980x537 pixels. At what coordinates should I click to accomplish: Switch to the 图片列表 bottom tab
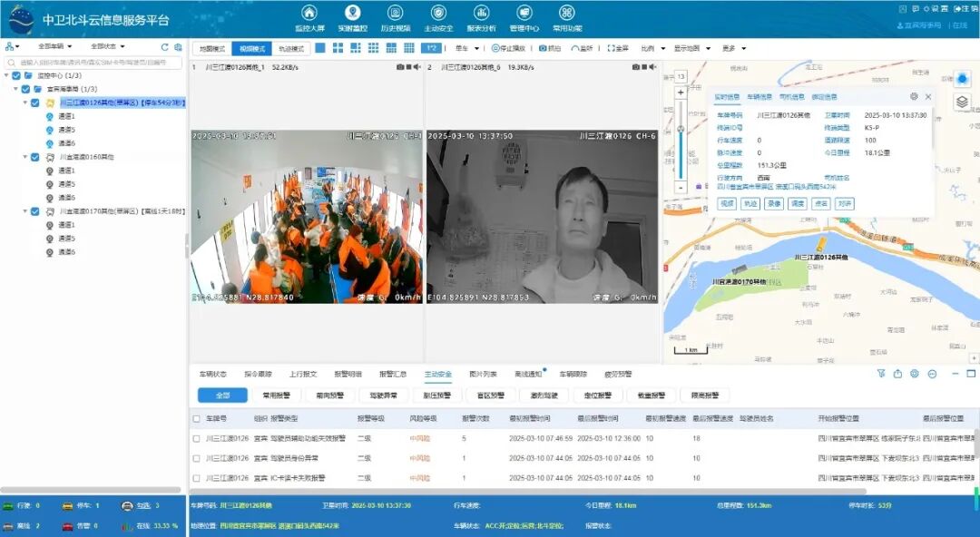(x=483, y=374)
